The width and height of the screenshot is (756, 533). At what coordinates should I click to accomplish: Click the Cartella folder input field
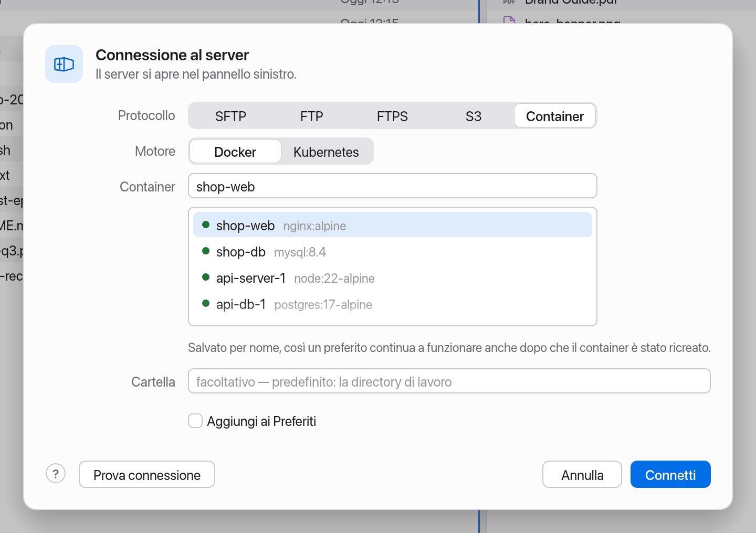[449, 381]
